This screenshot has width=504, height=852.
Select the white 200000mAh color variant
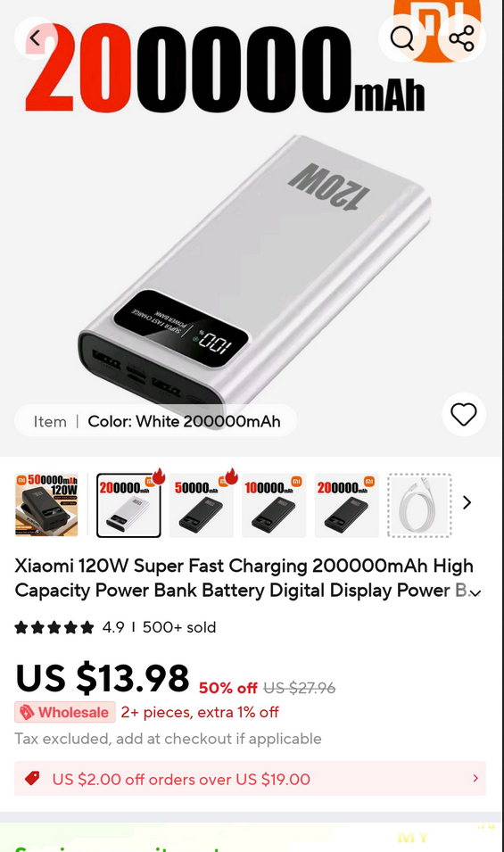point(128,505)
